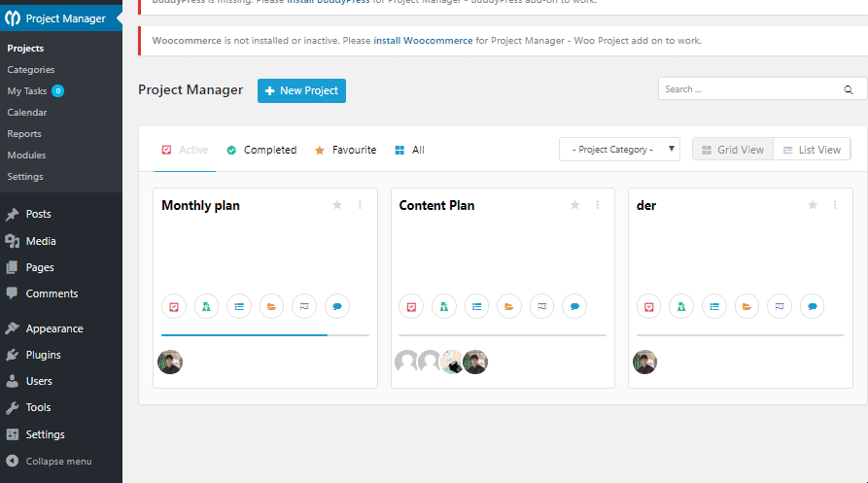Open the three-dot options menu on Monthly plan
The height and width of the screenshot is (483, 868).
click(360, 205)
